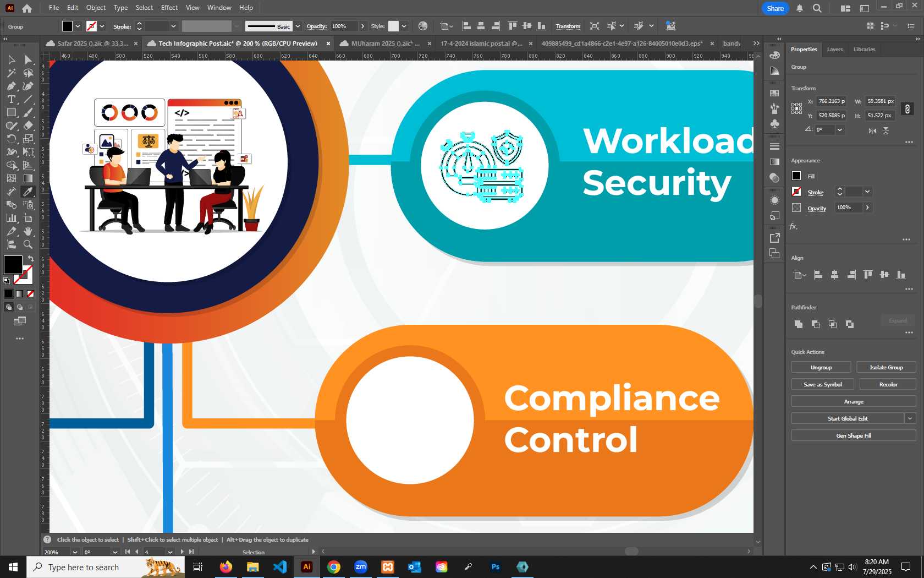This screenshot has height=578, width=924.
Task: Click the Stroke swatch in Appearance section
Action: pyautogui.click(x=796, y=192)
